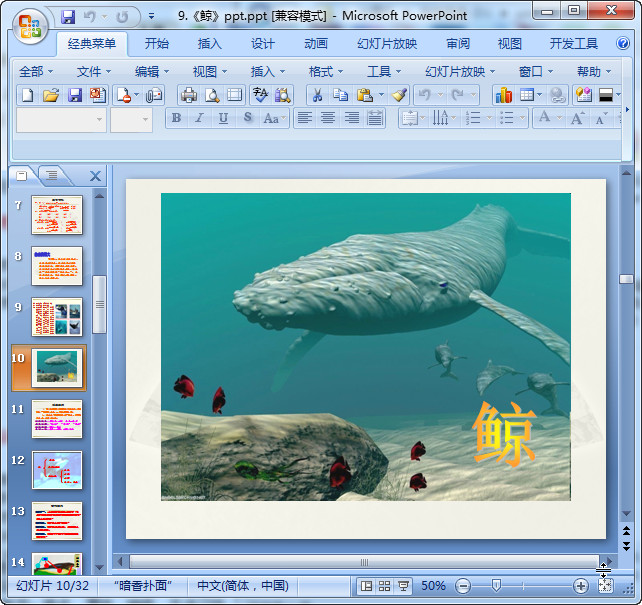Send as email attachment paperclip icon
642x605 pixels.
coord(154,95)
